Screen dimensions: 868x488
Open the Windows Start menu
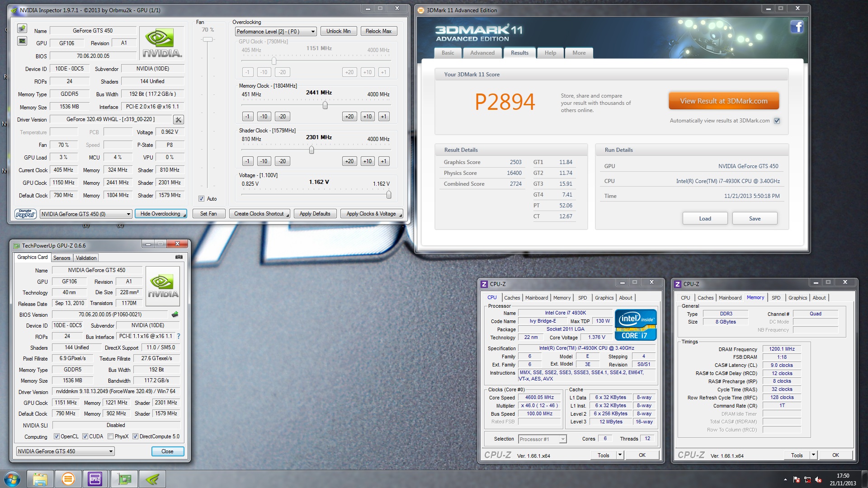pos(12,479)
